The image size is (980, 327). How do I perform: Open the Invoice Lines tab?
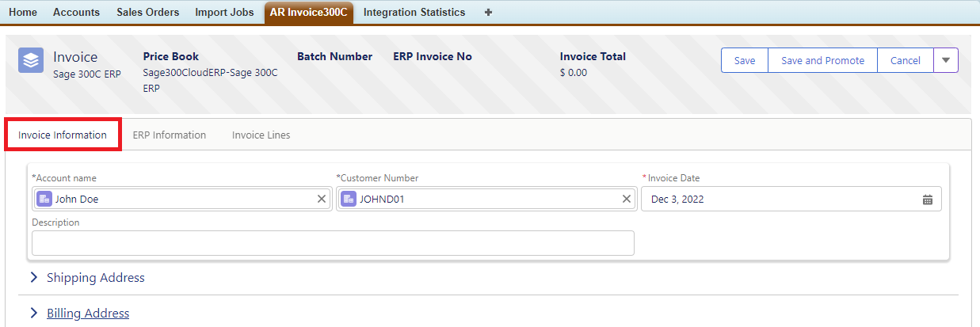coord(261,135)
